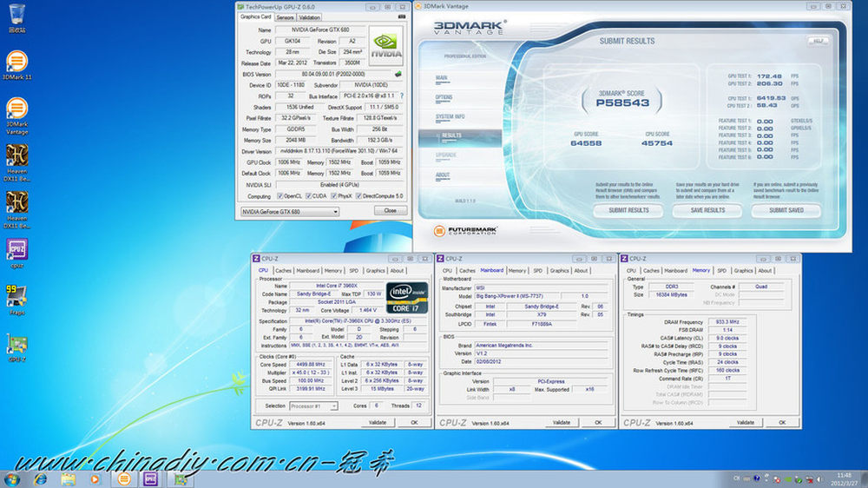This screenshot has width=868, height=488.
Task: Toggle the CUDA checkbox
Action: click(308, 196)
